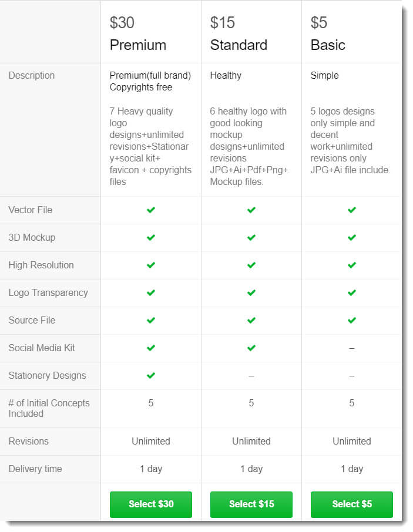This screenshot has width=413, height=532.
Task: Select the Basic package heading
Action: (x=328, y=45)
